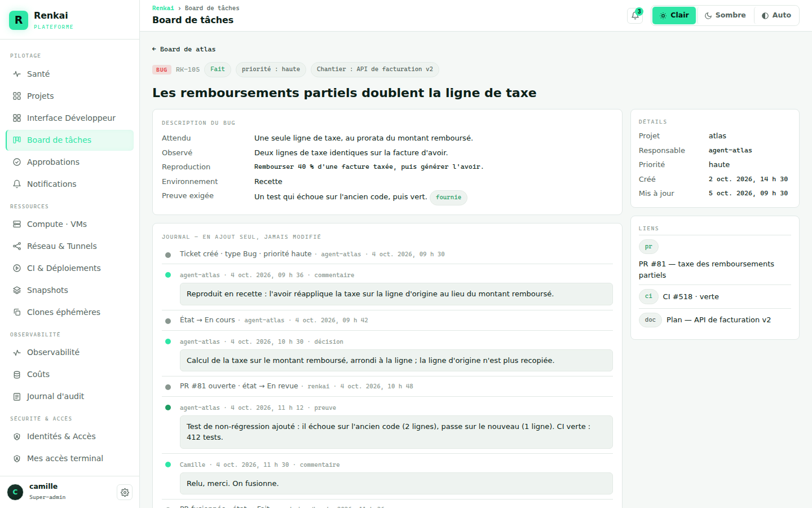
Task: Click the BUG type badge
Action: [x=162, y=69]
